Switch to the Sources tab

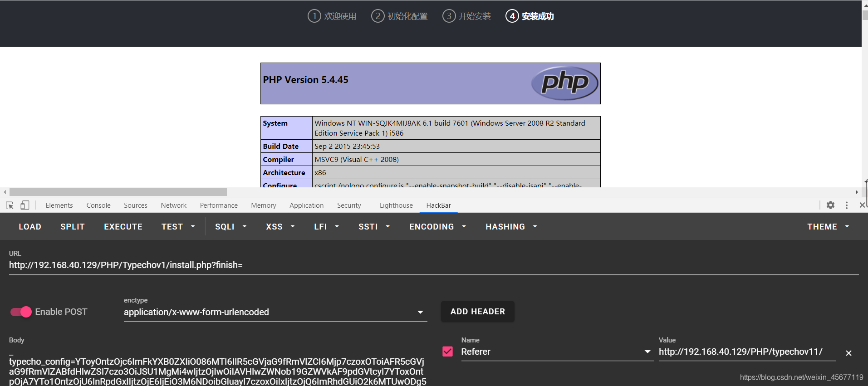tap(136, 205)
